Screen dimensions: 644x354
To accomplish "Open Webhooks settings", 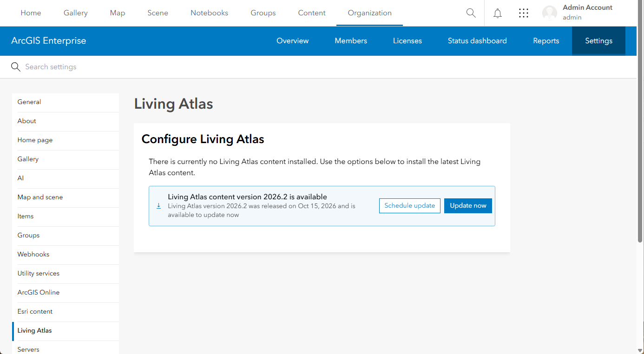I will [x=66, y=255].
